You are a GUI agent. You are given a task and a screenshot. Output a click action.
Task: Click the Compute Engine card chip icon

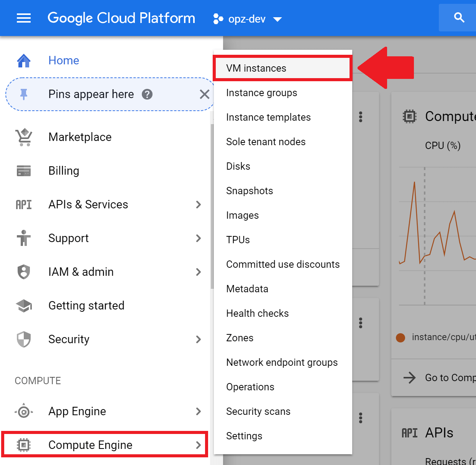pos(410,116)
